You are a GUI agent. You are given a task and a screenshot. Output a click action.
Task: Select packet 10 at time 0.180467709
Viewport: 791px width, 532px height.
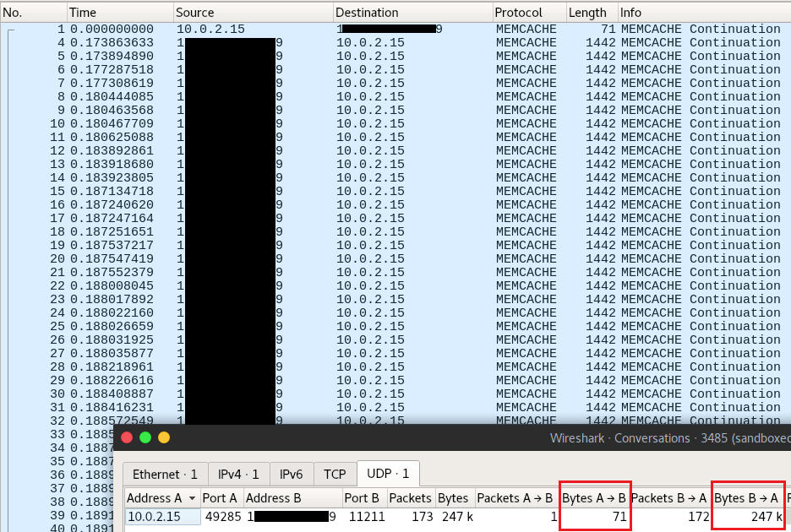point(395,123)
